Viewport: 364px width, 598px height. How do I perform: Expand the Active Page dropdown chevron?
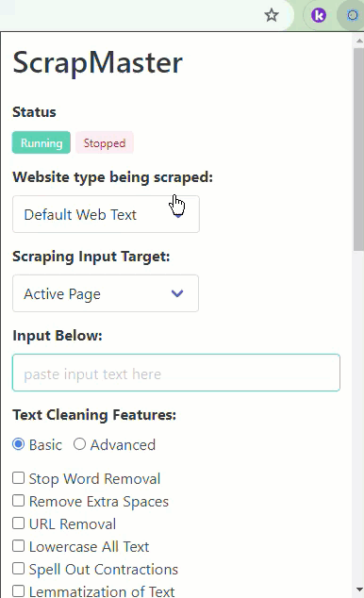pyautogui.click(x=177, y=293)
